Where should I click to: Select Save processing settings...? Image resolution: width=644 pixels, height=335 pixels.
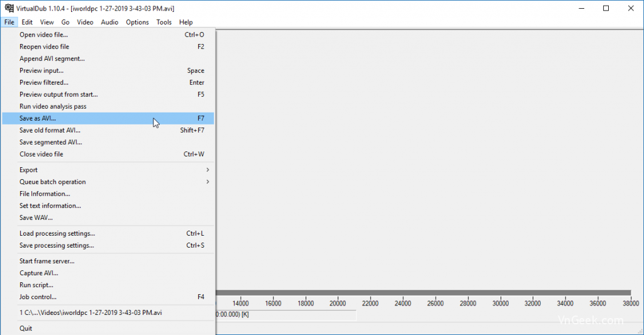coord(108,246)
